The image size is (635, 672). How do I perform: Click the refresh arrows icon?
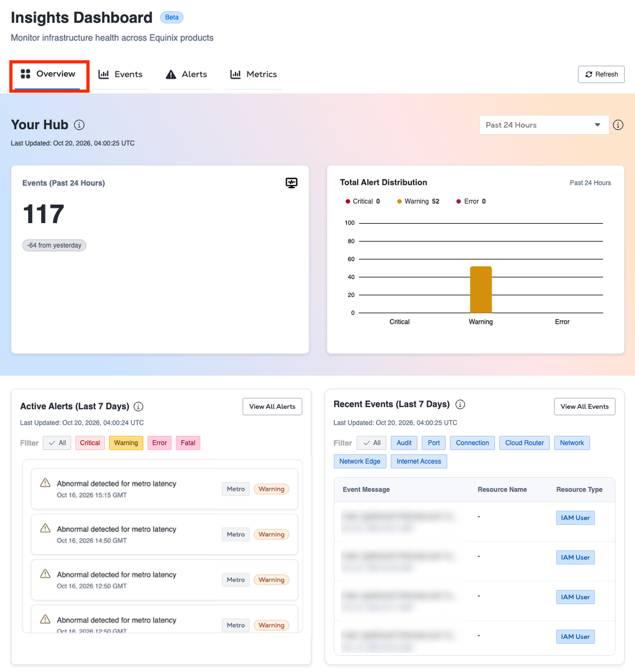pyautogui.click(x=589, y=74)
